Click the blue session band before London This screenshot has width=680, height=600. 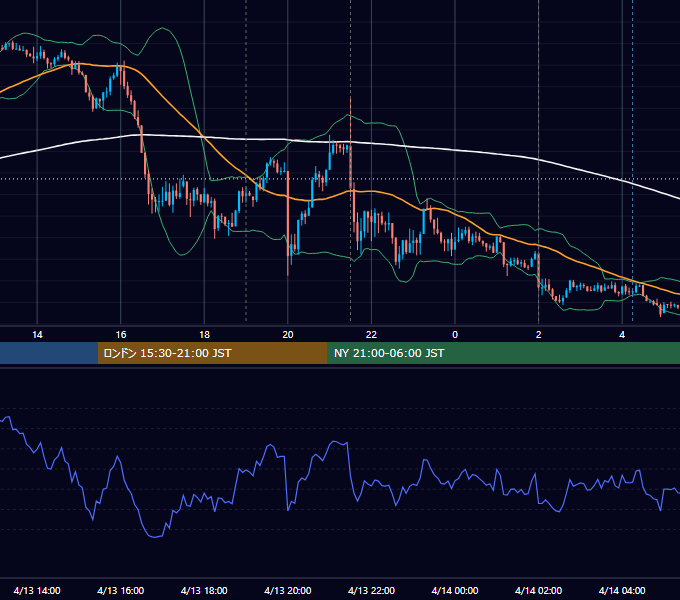coord(49,353)
